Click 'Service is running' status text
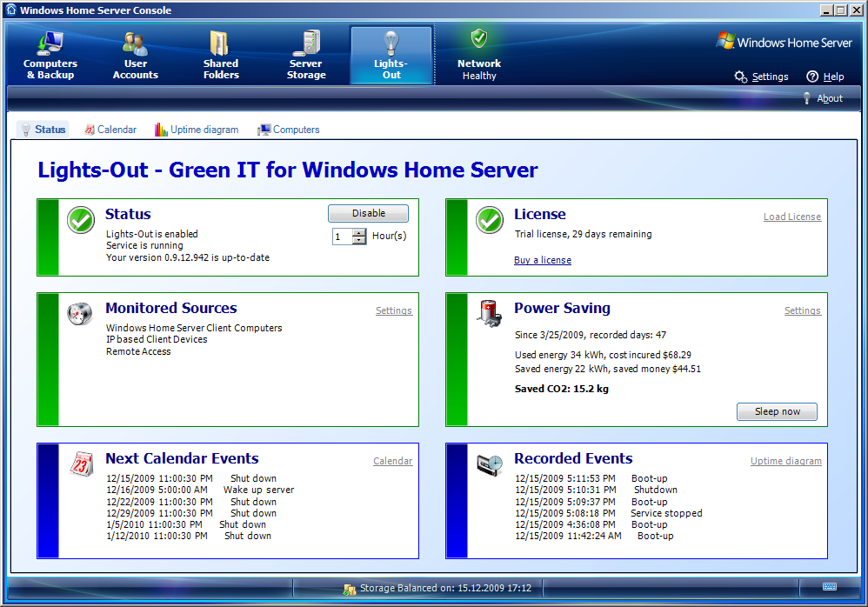Screen dimensions: 868x607 pyautogui.click(x=144, y=245)
